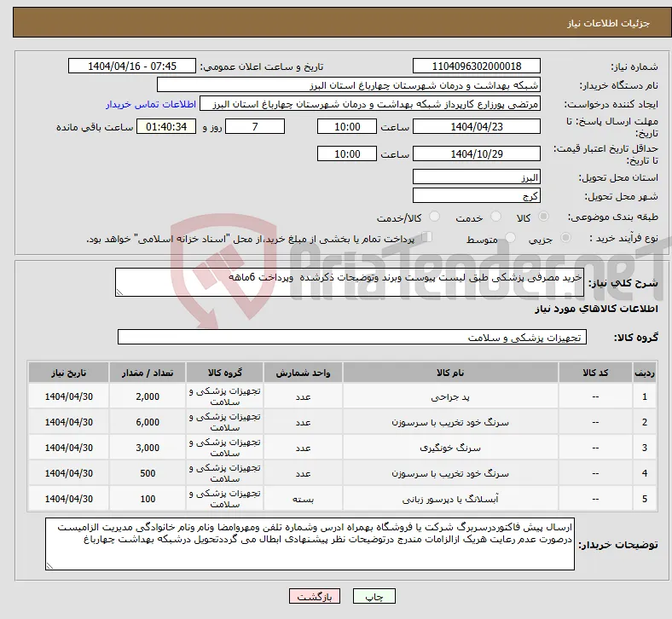The width and height of the screenshot is (672, 619).
Task: Click the چاپ (print) button
Action: [x=374, y=596]
